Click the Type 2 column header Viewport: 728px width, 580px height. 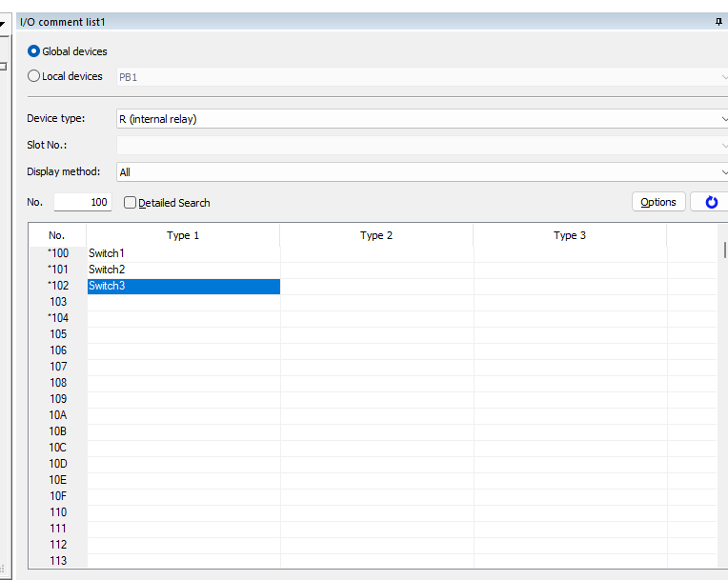(x=376, y=235)
